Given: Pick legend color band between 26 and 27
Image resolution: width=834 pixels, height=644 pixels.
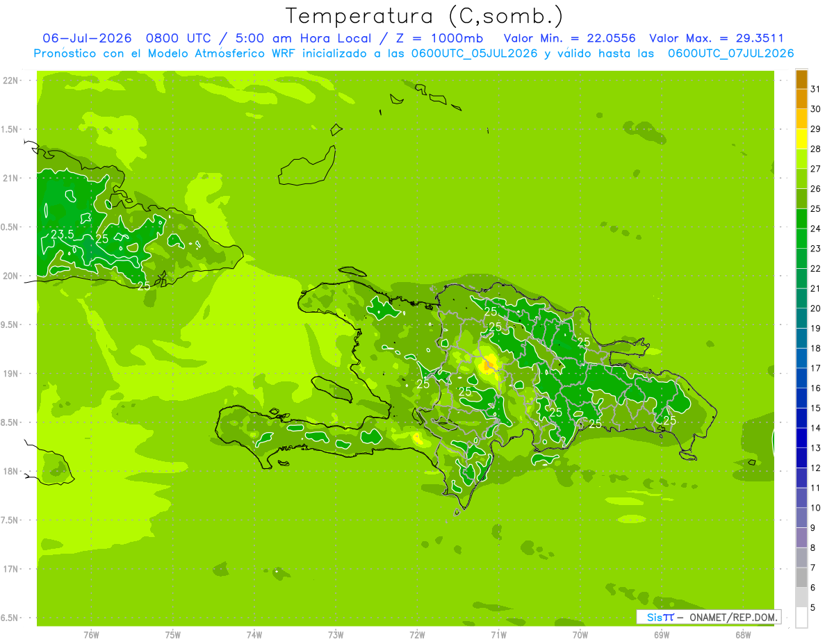Looking at the screenshot, I should tap(801, 179).
